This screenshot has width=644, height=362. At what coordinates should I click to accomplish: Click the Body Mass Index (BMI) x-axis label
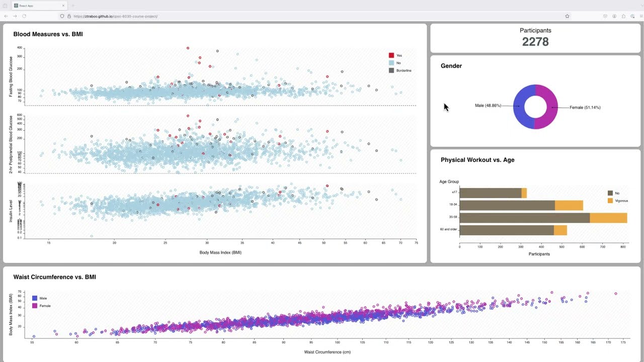coord(220,252)
